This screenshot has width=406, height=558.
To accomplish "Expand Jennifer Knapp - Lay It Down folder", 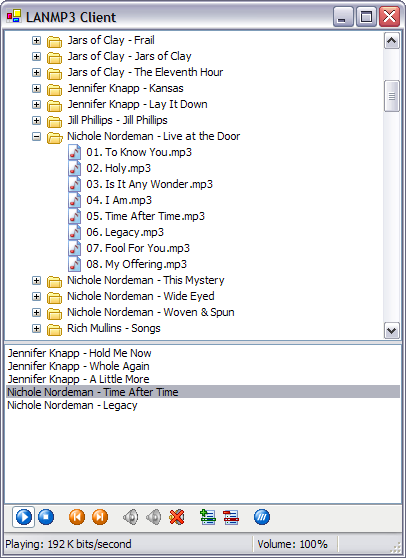I will [36, 104].
